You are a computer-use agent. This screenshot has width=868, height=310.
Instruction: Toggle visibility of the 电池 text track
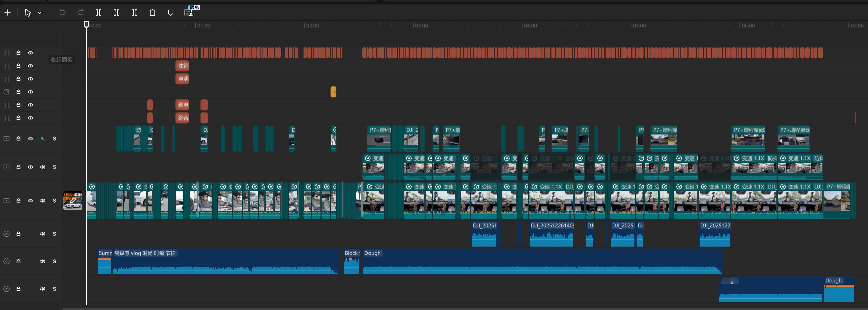(x=30, y=79)
